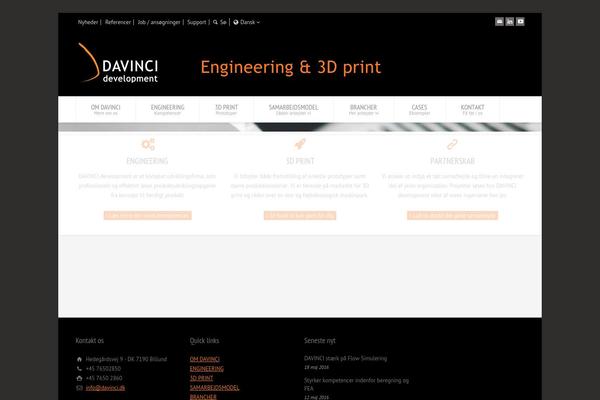600x400 pixels.
Task: Open news 'Styrker kompetencer indenfor beregning og FEA'
Action: click(356, 384)
